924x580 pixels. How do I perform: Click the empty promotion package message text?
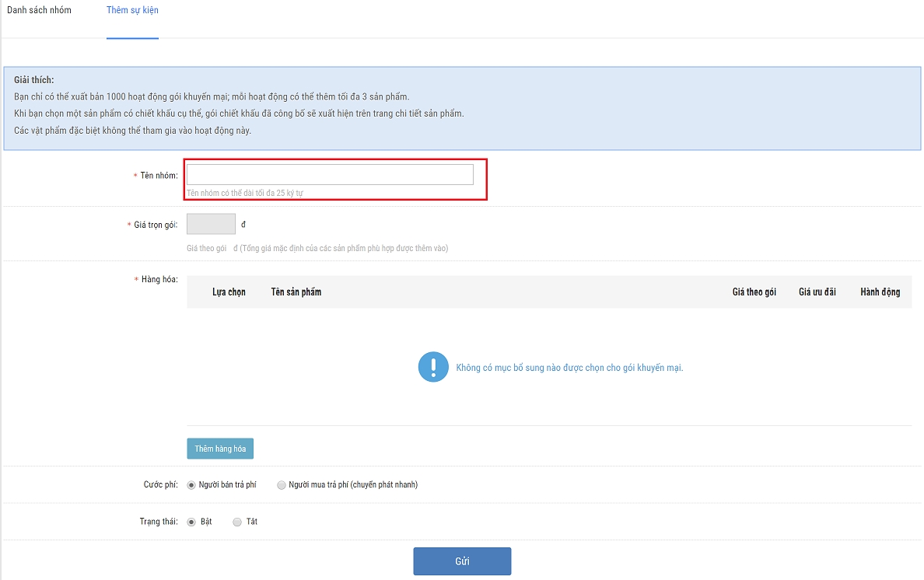point(569,368)
